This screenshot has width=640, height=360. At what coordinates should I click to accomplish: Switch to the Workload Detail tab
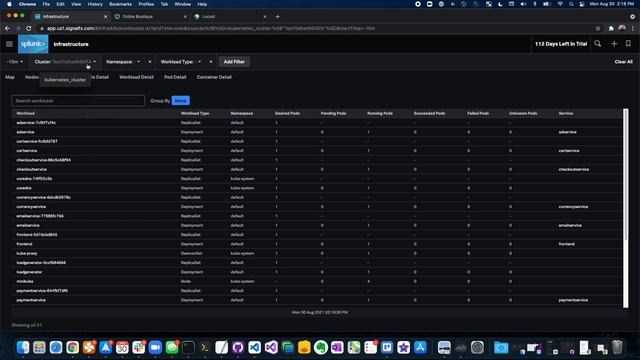136,77
